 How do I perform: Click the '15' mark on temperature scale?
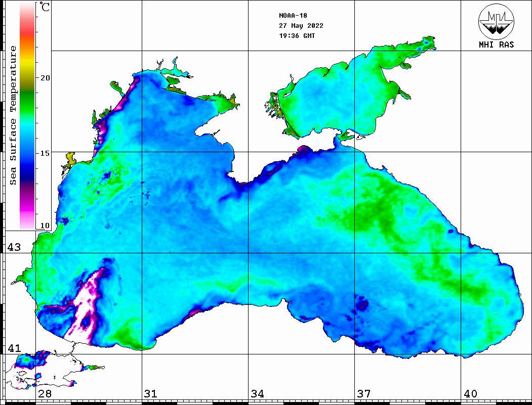click(x=45, y=153)
